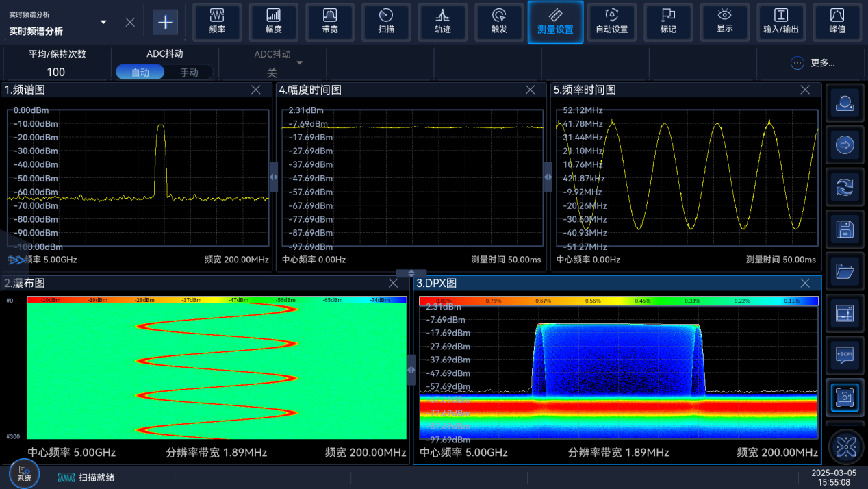Open the folder icon in sidebar
Viewport: 868px width, 489px height.
[x=845, y=271]
